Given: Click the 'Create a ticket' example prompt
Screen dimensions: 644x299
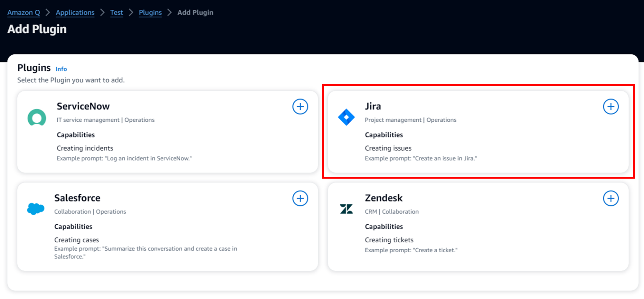Looking at the screenshot, I should [411, 250].
